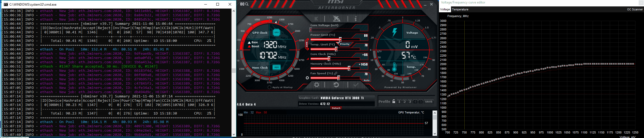Click the lightning bolt voltage icon

tap(395, 32)
